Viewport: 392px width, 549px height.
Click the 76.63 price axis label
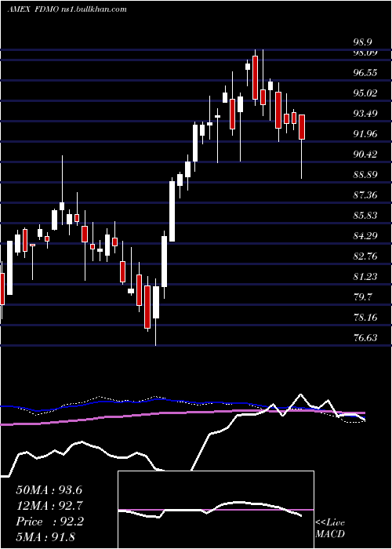[365, 337]
